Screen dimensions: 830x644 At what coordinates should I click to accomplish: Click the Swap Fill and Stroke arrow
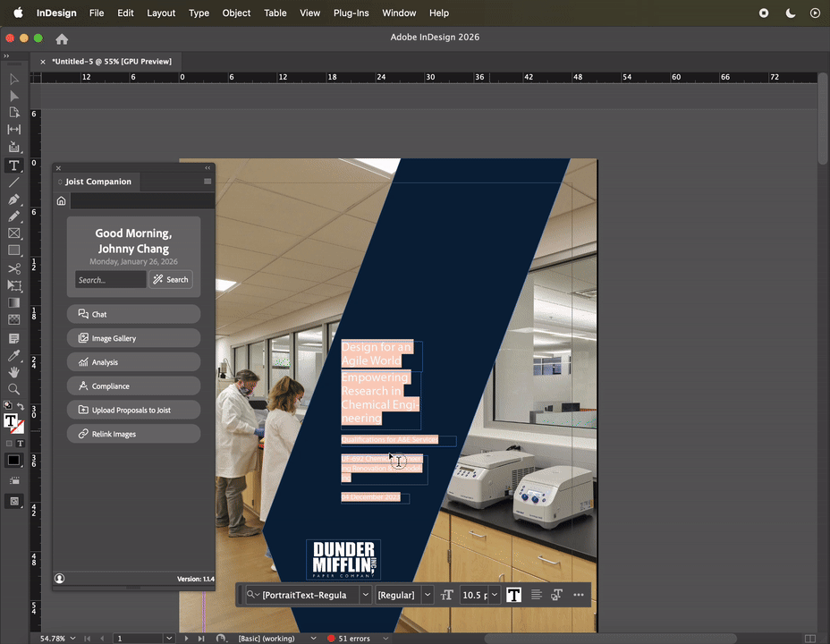(x=21, y=406)
